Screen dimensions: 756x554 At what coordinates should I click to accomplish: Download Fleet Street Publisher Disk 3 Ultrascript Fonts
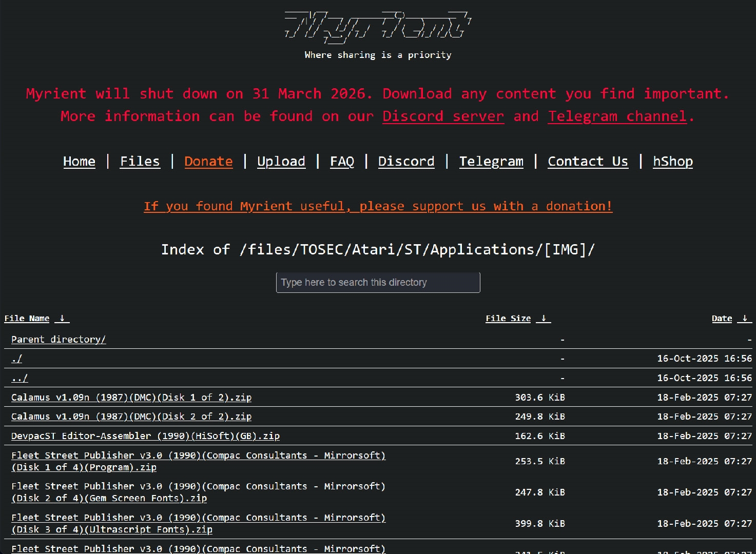tap(198, 523)
